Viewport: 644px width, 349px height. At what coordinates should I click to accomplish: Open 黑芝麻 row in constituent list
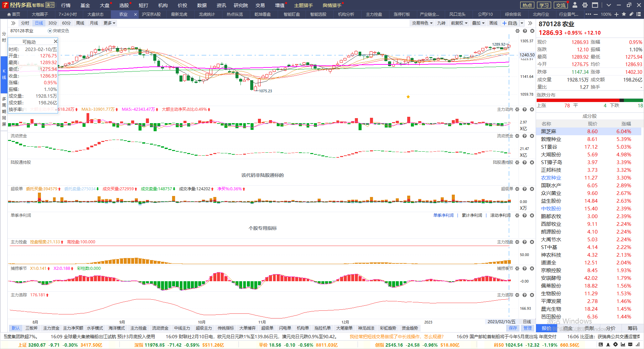pyautogui.click(x=589, y=132)
